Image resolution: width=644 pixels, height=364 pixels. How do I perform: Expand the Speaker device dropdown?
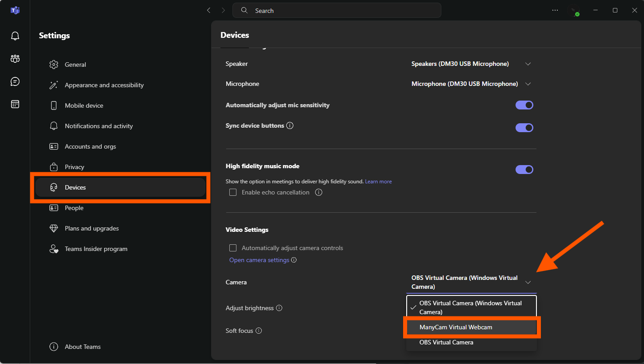click(528, 64)
